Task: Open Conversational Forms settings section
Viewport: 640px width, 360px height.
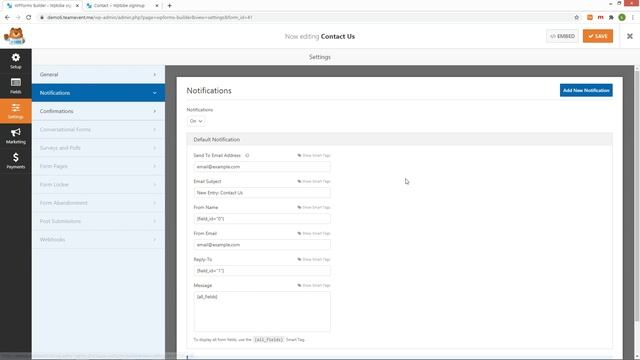Action: pyautogui.click(x=98, y=129)
